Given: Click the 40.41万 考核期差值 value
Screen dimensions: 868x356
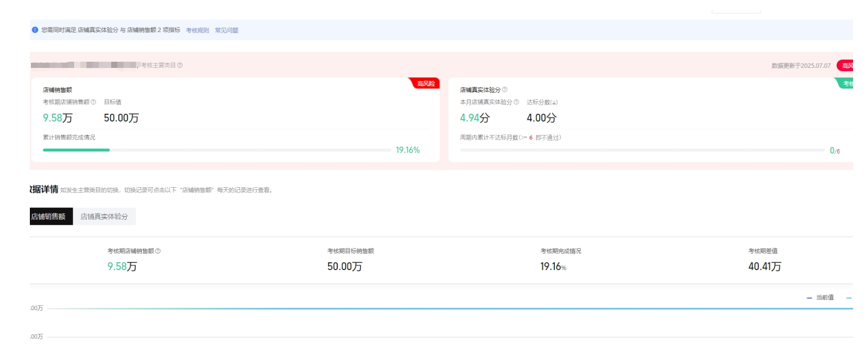Looking at the screenshot, I should tap(765, 266).
